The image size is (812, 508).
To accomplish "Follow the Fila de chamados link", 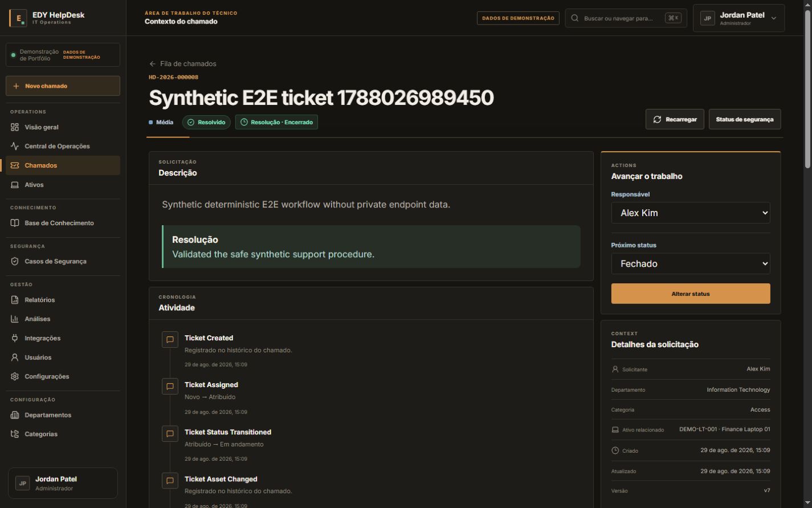I will pos(183,64).
